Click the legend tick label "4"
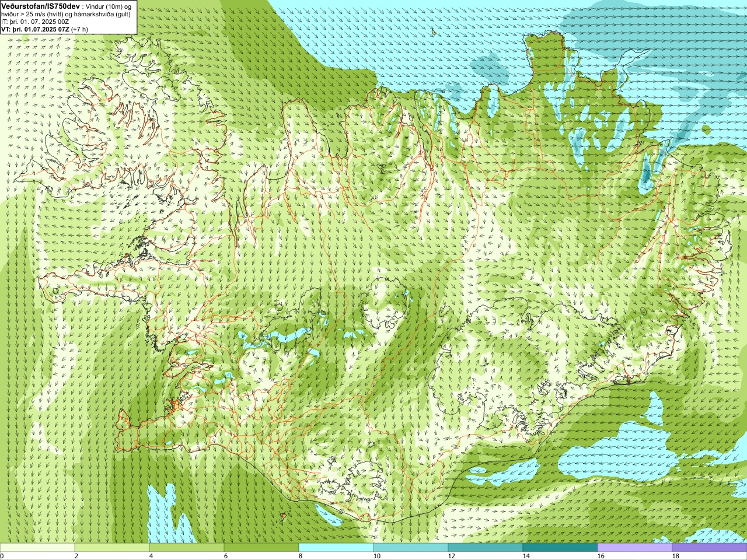 pos(151,556)
